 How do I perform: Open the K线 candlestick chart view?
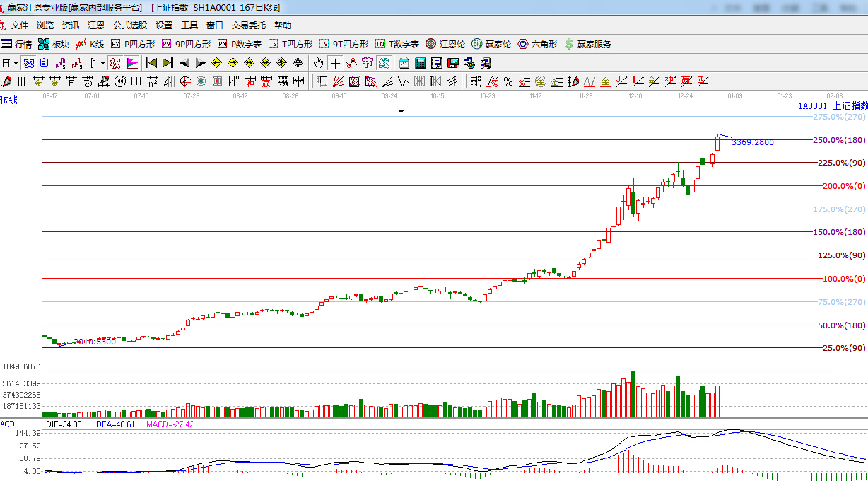[x=90, y=44]
